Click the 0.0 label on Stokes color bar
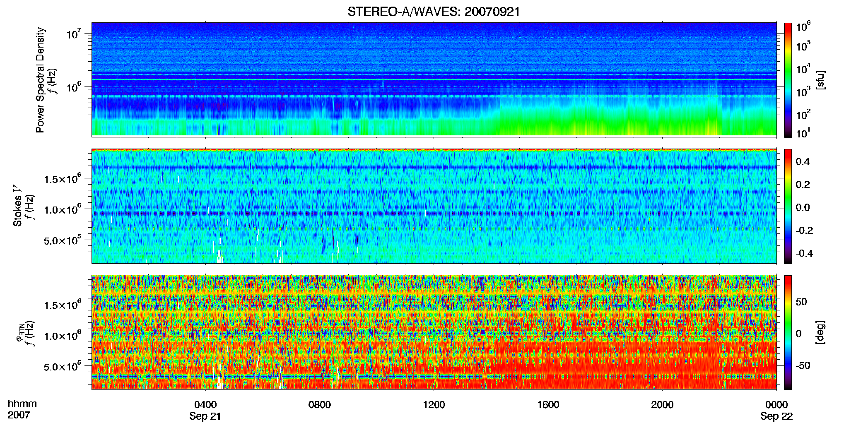Screen dimensions: 868x447 803,208
